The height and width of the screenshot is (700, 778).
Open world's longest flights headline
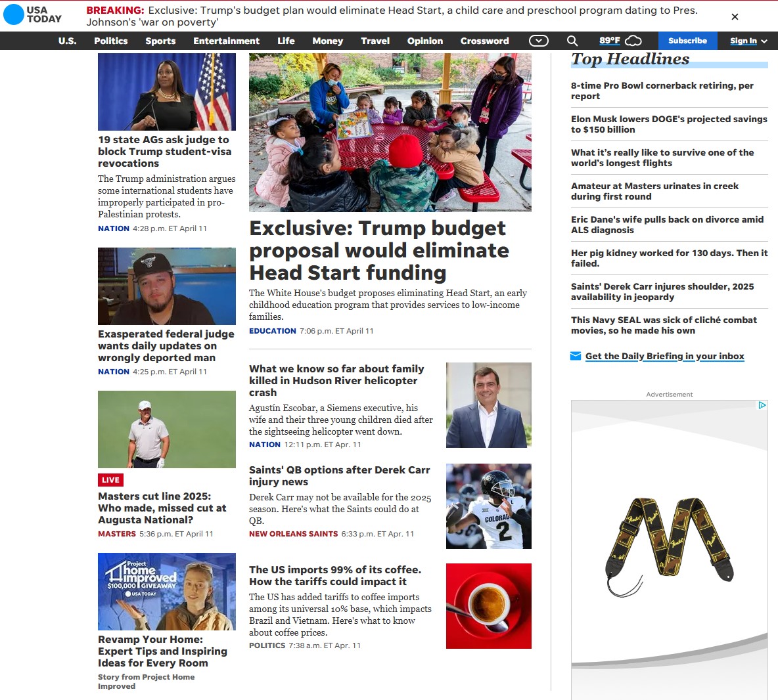pos(662,158)
